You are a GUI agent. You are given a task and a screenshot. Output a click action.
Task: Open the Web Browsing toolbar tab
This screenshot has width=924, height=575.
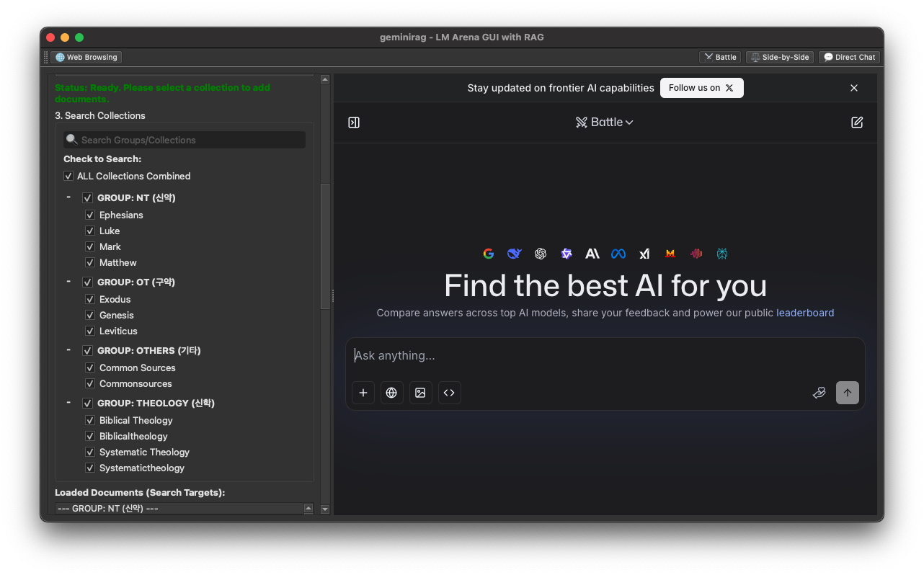[86, 57]
